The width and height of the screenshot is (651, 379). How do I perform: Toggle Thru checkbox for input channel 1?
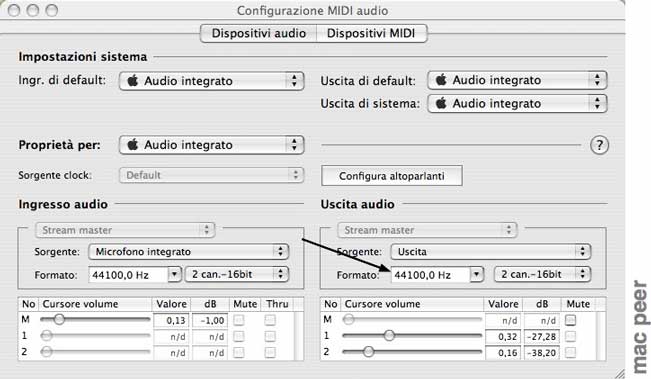270,336
